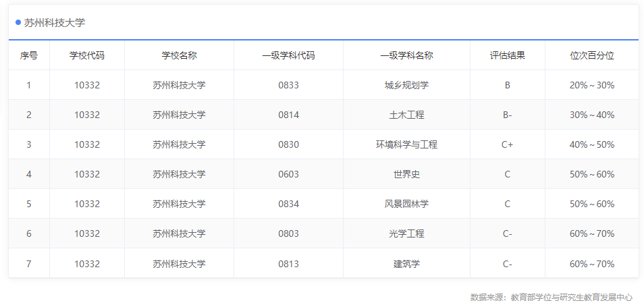
Task: Click the B- evaluation result cell
Action: tap(508, 115)
